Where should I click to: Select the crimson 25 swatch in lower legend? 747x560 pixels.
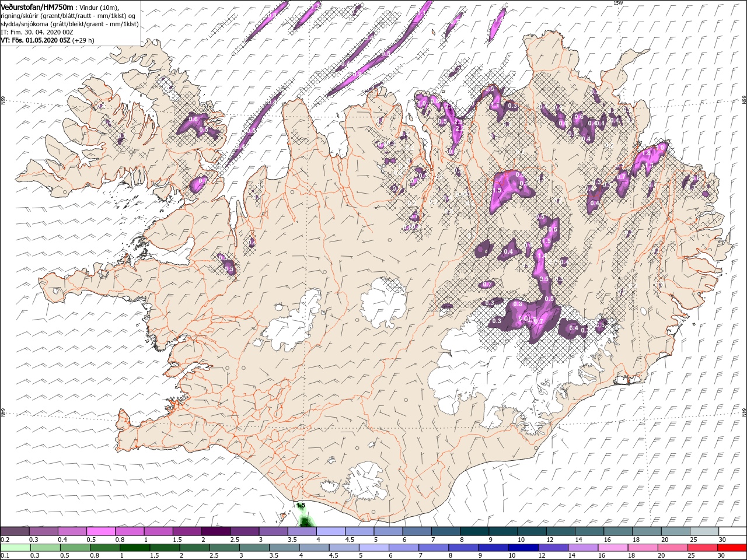(702, 548)
